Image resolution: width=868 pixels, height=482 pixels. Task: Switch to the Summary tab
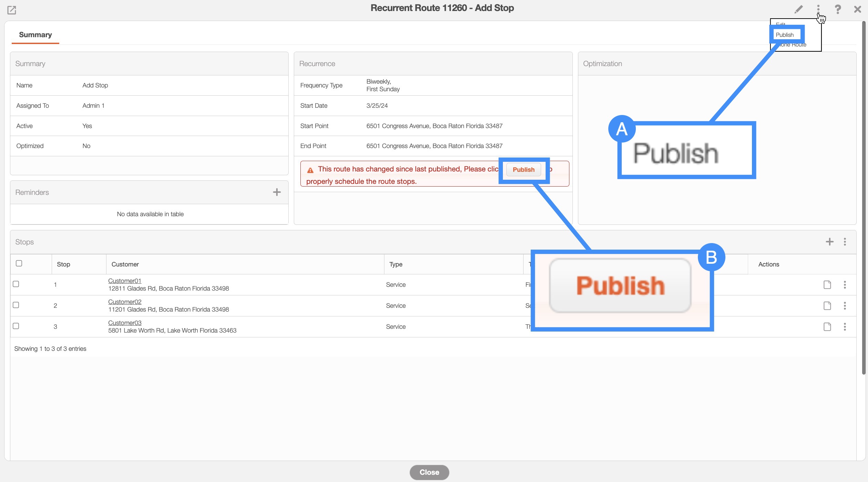click(x=35, y=35)
